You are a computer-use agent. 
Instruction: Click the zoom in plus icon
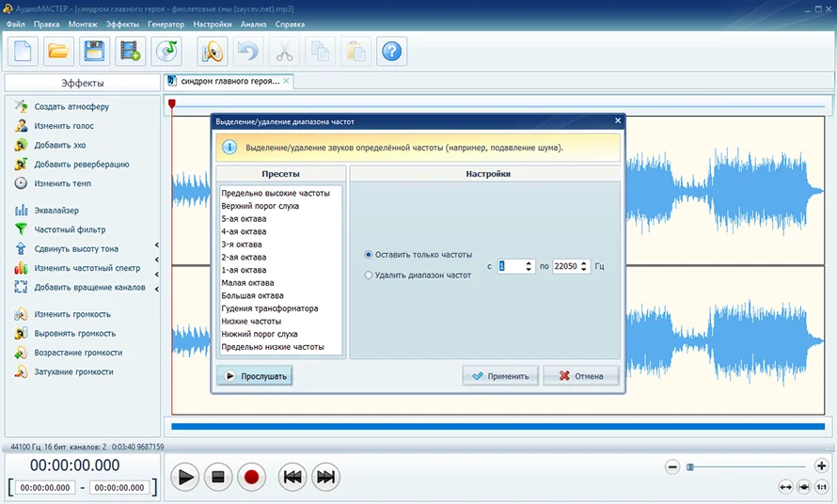pyautogui.click(x=821, y=465)
